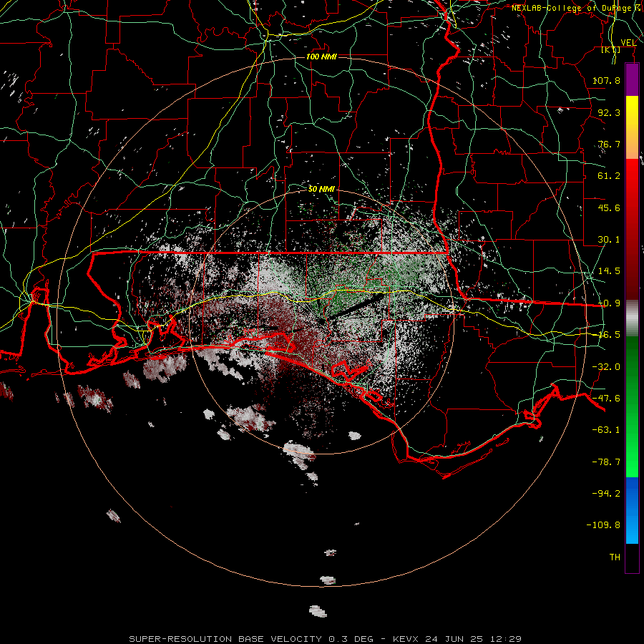Image resolution: width=644 pixels, height=644 pixels.
Task: Click the 30.1 velocity scale value
Action: 609,240
